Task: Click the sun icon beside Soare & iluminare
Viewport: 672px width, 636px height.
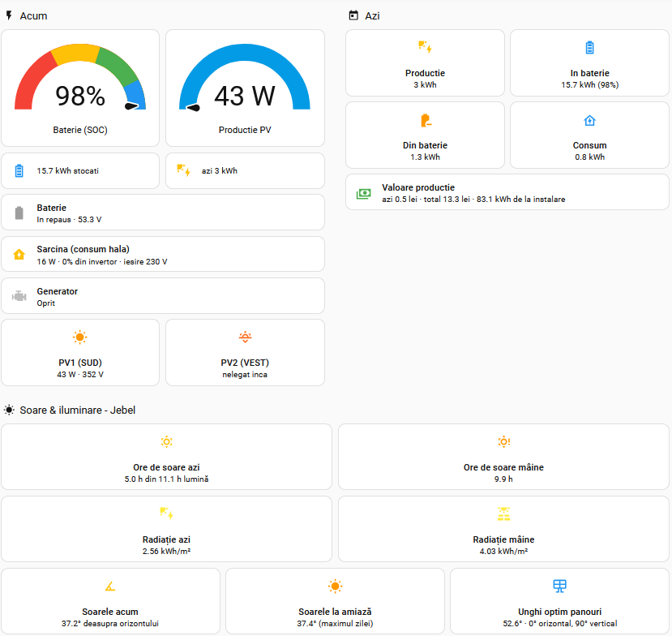Action: coord(9,410)
